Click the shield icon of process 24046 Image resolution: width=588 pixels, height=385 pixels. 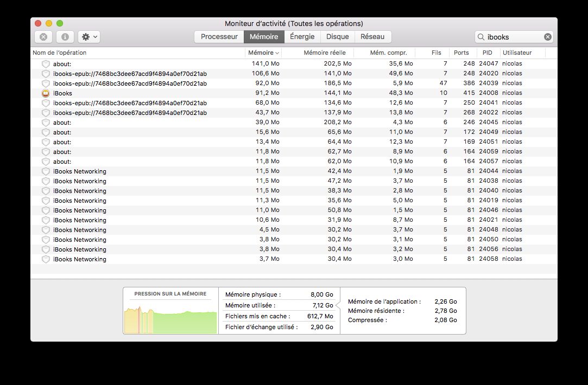[46, 210]
